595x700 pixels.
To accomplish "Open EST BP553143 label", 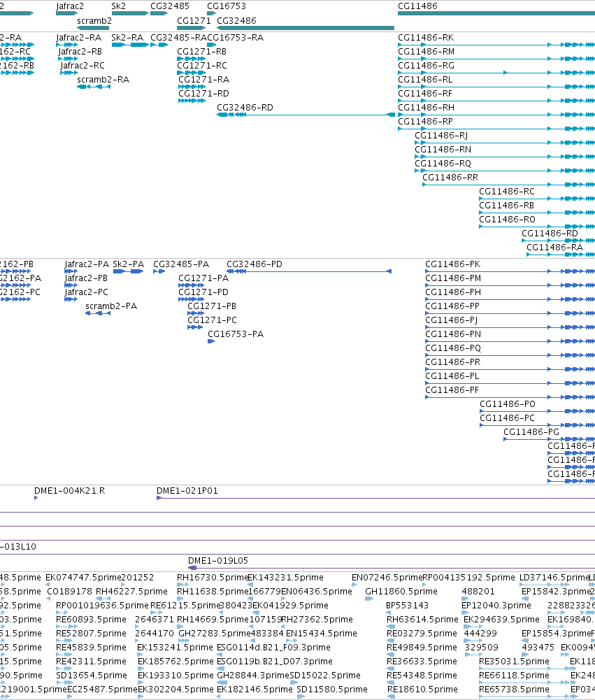I will click(x=407, y=606).
